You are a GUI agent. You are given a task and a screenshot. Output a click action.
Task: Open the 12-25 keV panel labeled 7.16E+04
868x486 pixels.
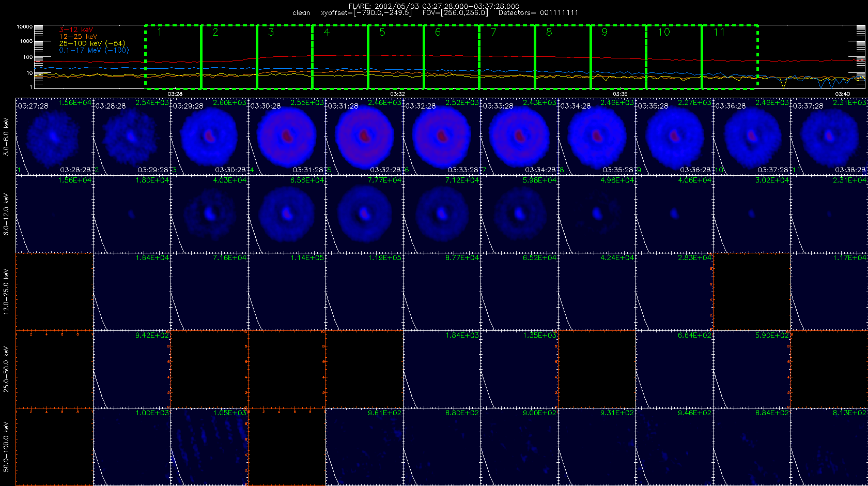pyautogui.click(x=210, y=292)
